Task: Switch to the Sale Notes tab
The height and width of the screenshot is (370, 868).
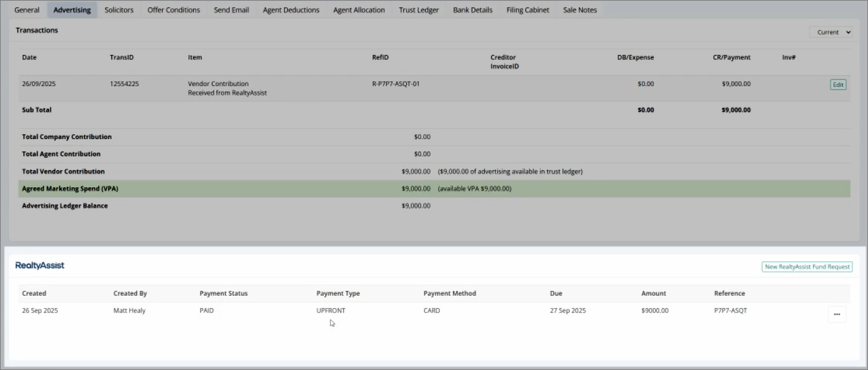Action: point(579,10)
